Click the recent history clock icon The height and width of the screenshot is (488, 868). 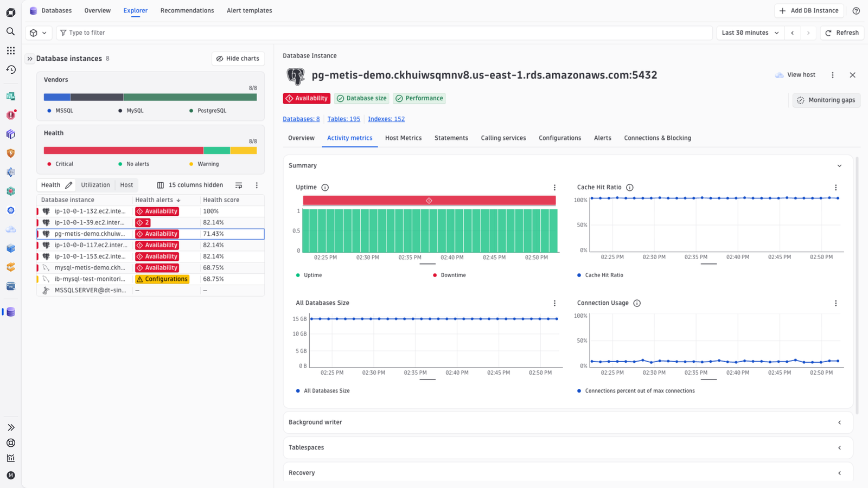[x=10, y=69]
